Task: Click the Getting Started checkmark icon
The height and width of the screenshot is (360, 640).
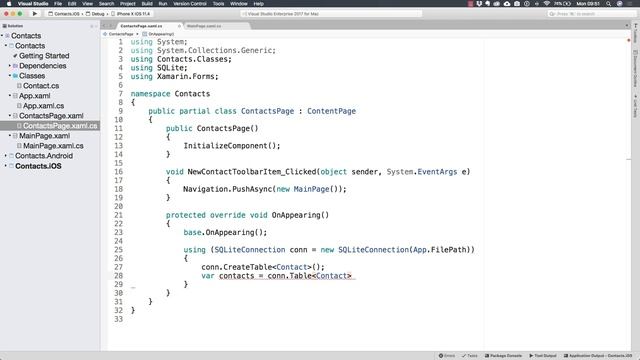Action: point(15,56)
